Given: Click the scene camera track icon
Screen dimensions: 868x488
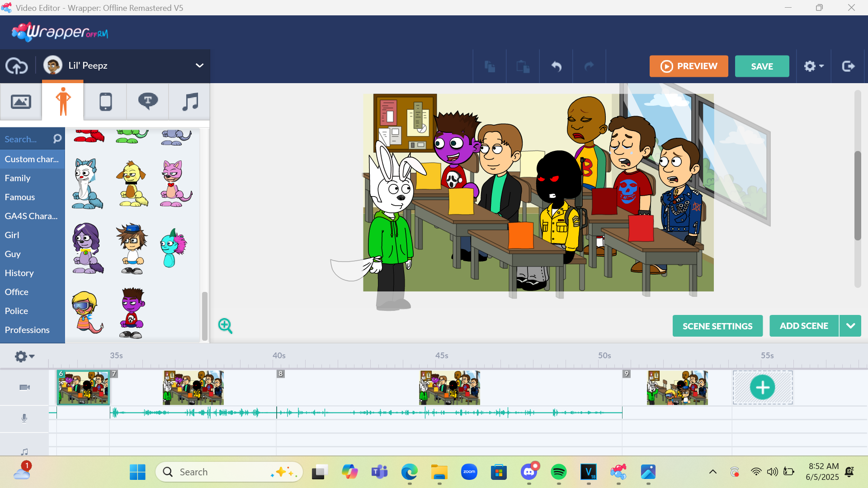Looking at the screenshot, I should 24,387.
